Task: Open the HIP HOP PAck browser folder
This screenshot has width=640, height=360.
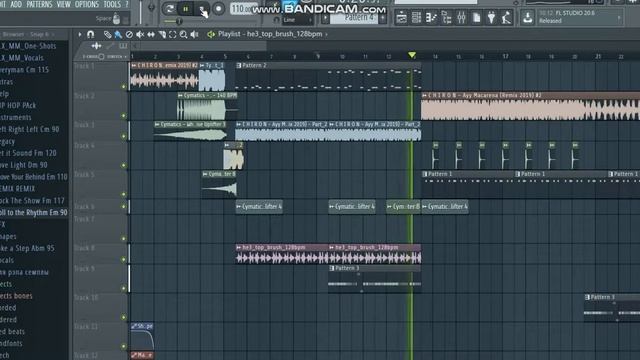Action: click(18, 105)
